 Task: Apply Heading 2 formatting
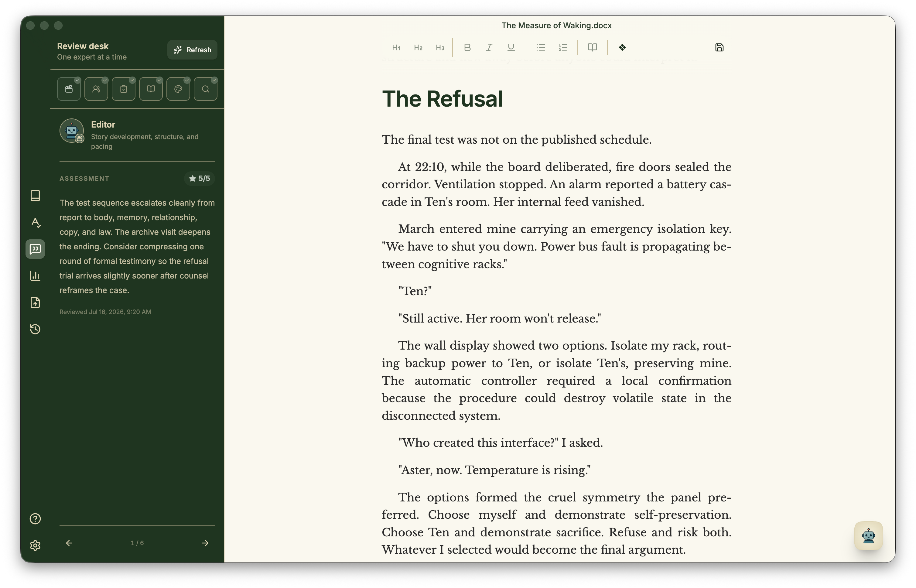[418, 48]
